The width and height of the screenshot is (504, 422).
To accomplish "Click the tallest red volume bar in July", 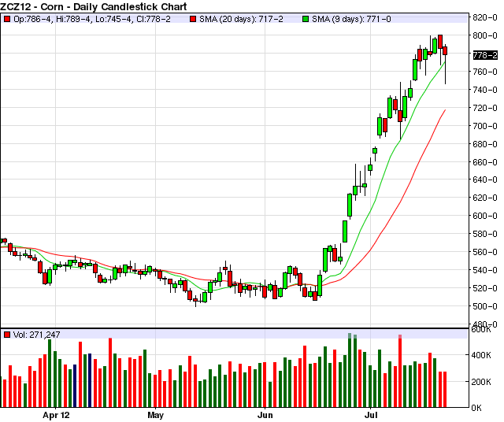I will (x=400, y=371).
